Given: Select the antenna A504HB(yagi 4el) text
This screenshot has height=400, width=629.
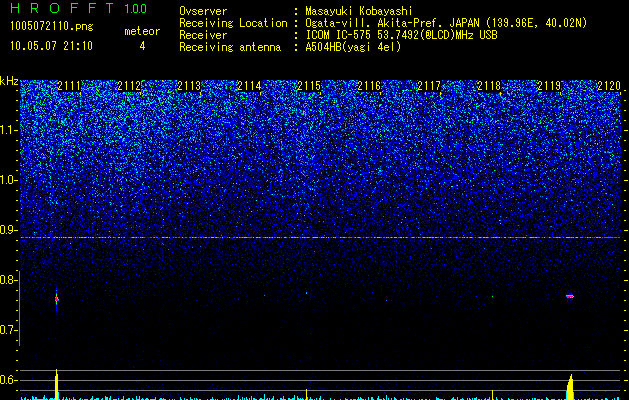Looking at the screenshot, I should (x=353, y=47).
